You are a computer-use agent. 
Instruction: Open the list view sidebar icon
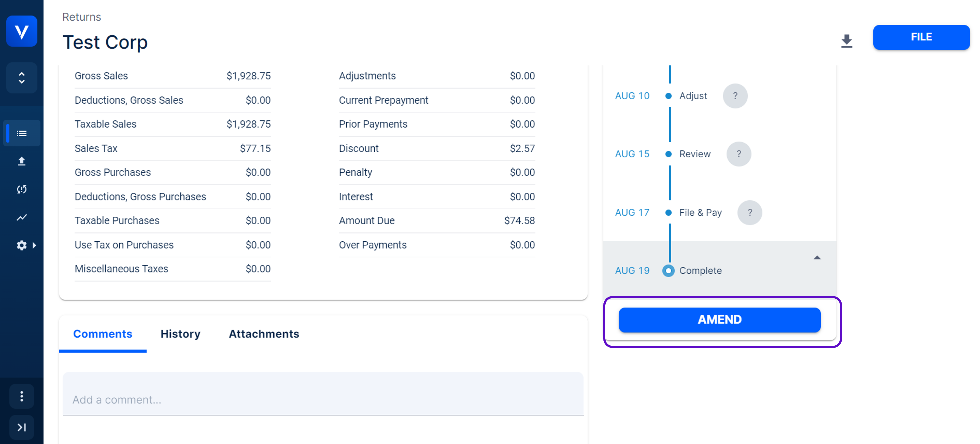(22, 133)
